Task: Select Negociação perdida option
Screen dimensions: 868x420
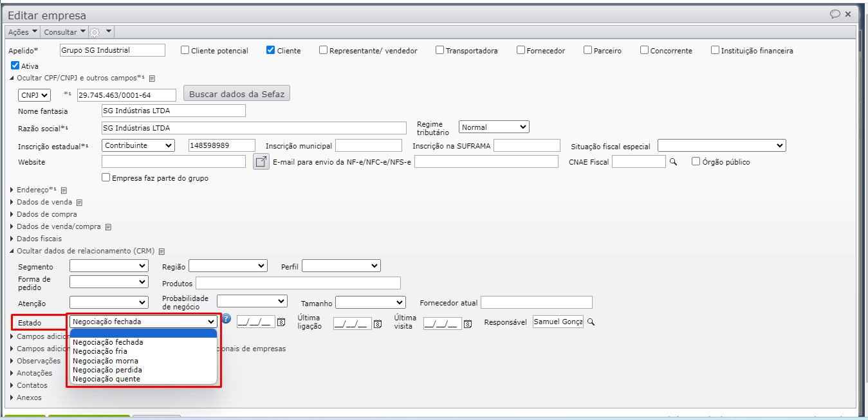Action: pos(143,370)
